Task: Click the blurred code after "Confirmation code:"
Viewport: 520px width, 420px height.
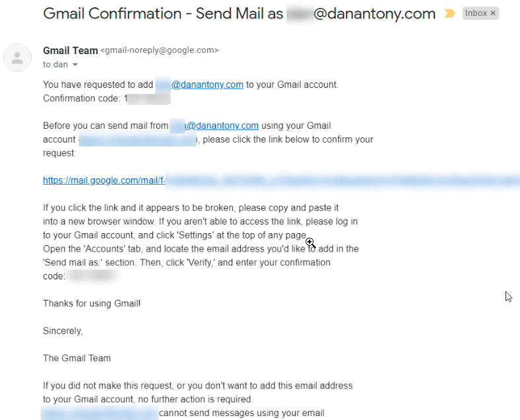Action: click(x=148, y=98)
